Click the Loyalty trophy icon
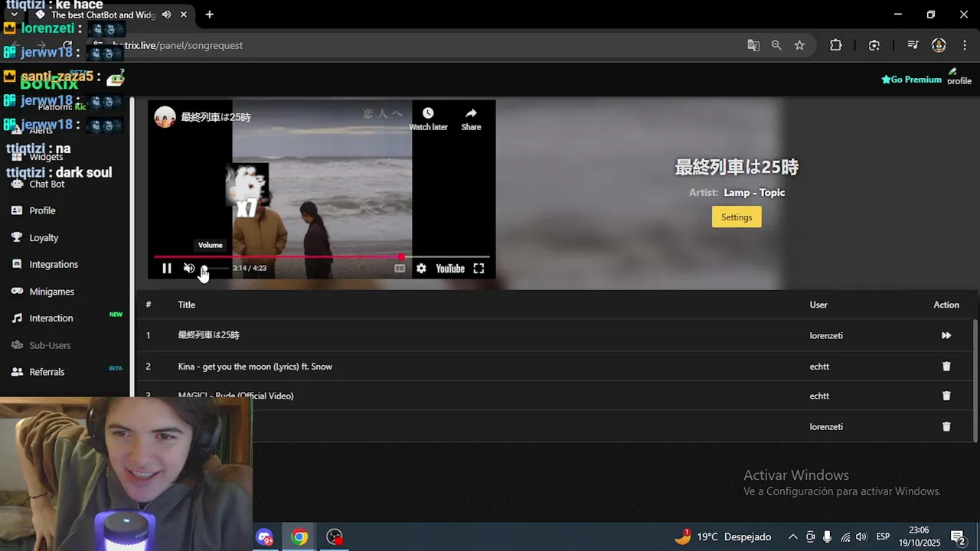This screenshot has height=551, width=980. point(17,237)
